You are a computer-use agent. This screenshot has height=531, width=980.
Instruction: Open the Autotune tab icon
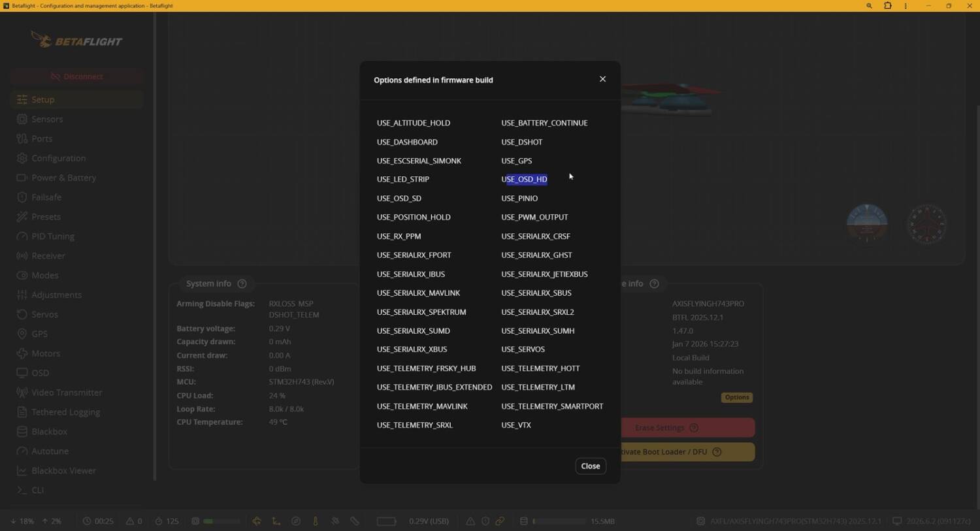22,451
